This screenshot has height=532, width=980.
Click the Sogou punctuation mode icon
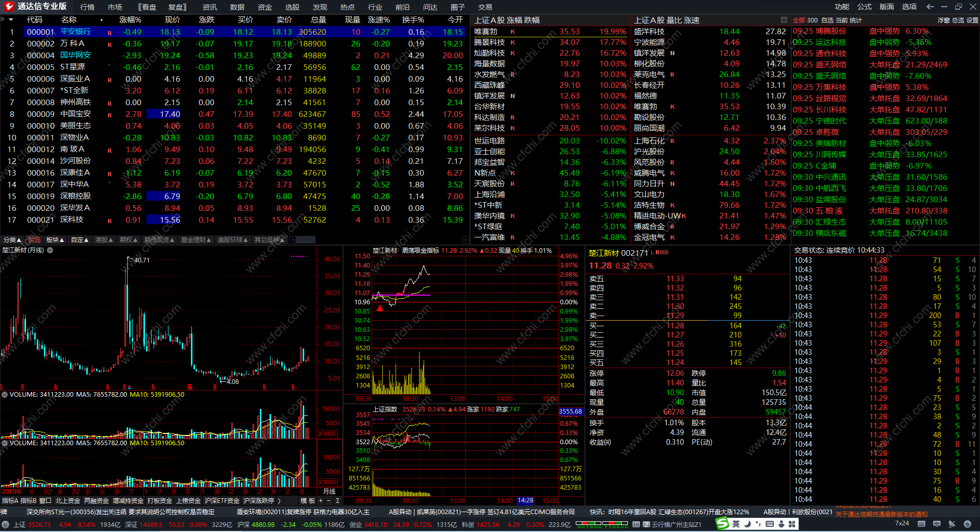coord(758,524)
